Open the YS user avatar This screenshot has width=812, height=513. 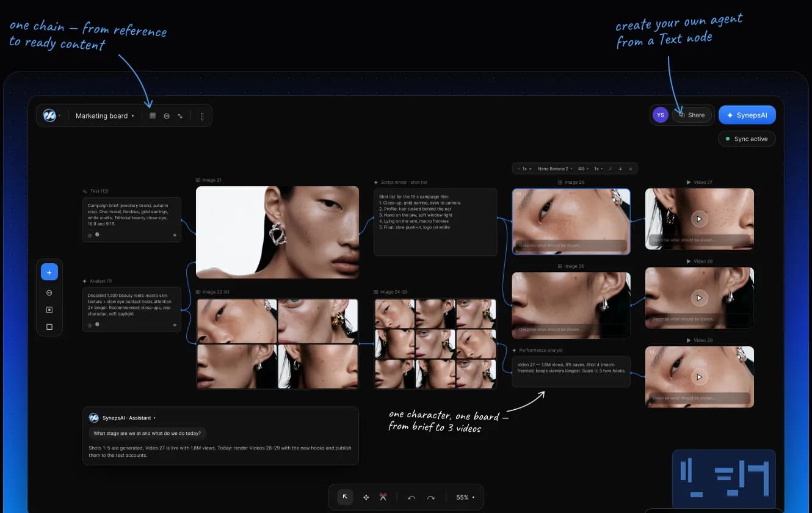660,115
